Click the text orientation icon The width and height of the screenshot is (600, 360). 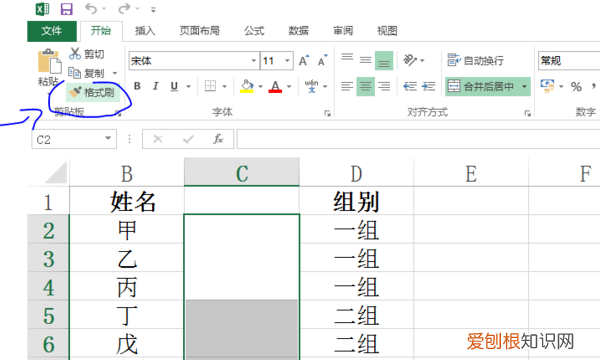[410, 60]
